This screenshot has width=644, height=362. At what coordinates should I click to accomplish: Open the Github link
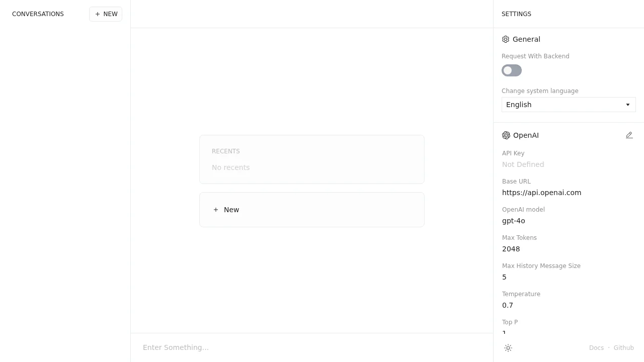coord(623,347)
